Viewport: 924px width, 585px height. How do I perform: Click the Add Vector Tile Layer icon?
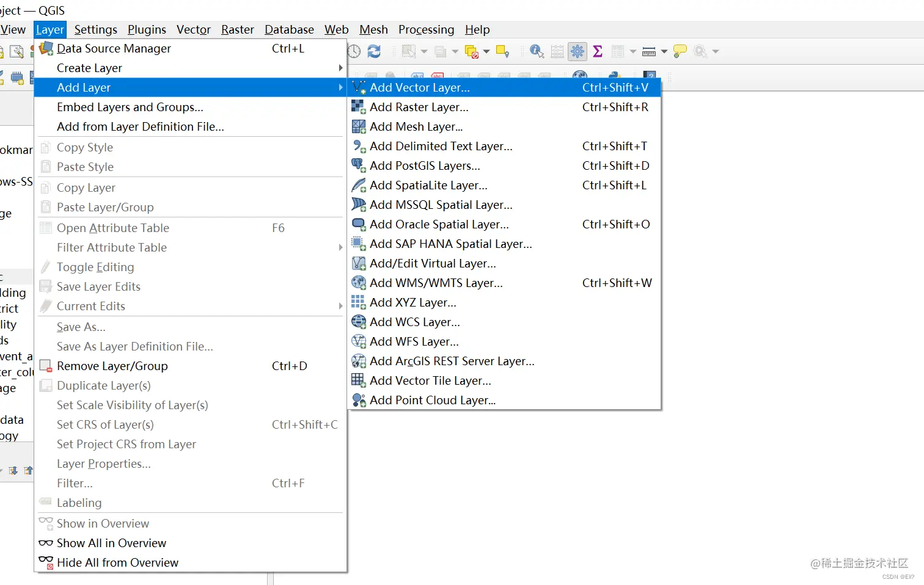click(359, 380)
